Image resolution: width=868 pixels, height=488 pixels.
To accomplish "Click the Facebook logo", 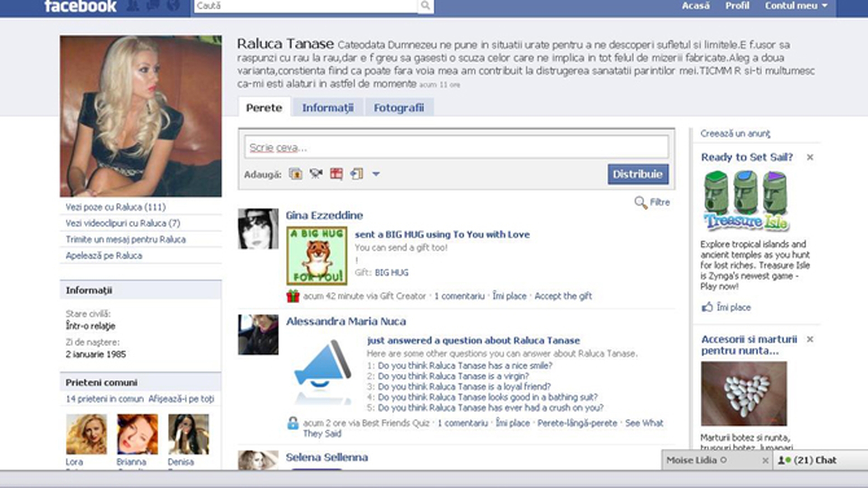I will coord(80,6).
